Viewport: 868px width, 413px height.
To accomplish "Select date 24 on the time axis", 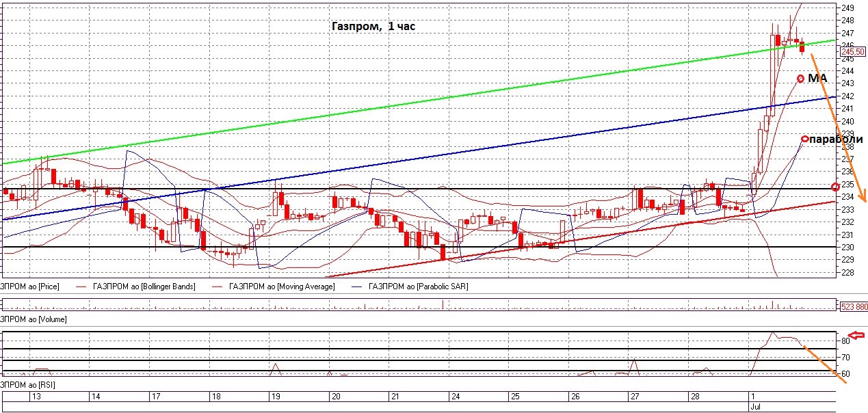I will [454, 397].
